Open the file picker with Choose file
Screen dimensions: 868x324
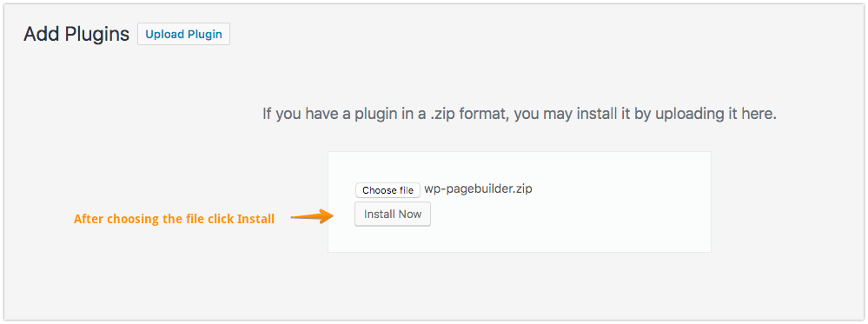(388, 190)
